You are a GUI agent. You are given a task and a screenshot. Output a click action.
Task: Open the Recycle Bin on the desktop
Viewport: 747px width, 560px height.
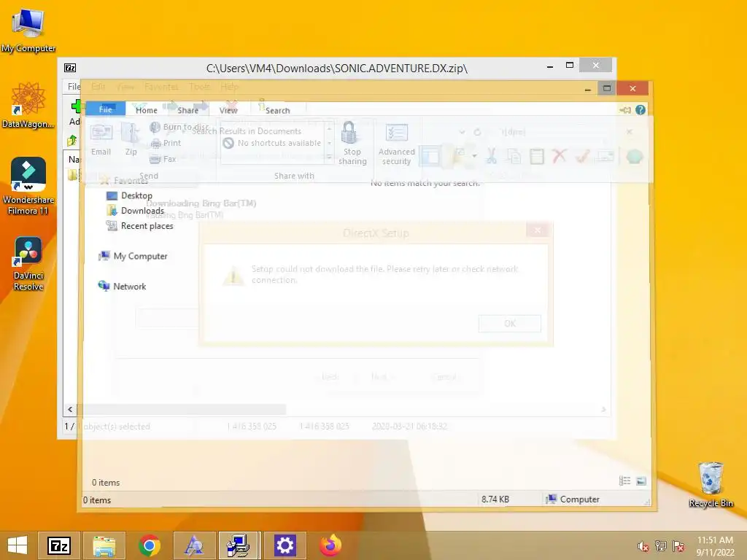(711, 484)
